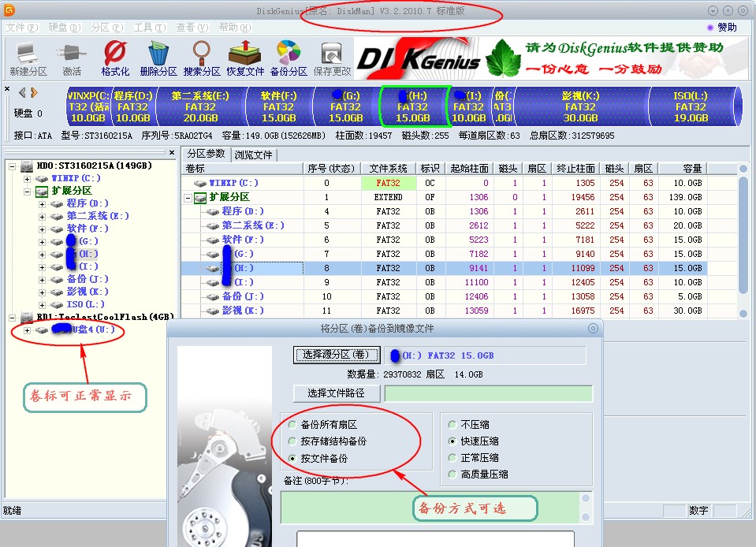
Task: Click the DiskGenius app logo in title bar
Action: [9, 9]
